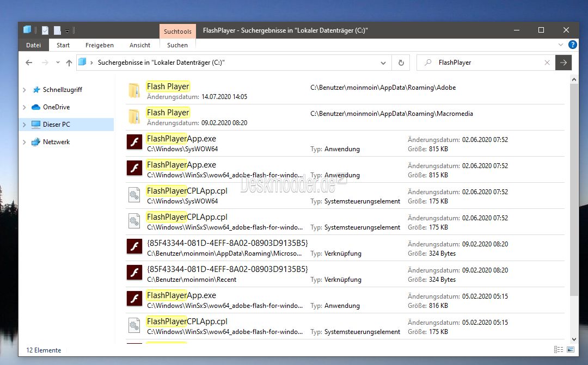Click the 816 KB size value
The height and width of the screenshot is (365, 588).
[438, 306]
